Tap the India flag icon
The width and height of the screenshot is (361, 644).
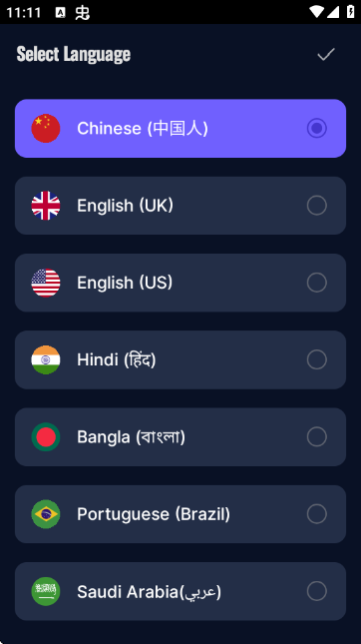coord(46,359)
